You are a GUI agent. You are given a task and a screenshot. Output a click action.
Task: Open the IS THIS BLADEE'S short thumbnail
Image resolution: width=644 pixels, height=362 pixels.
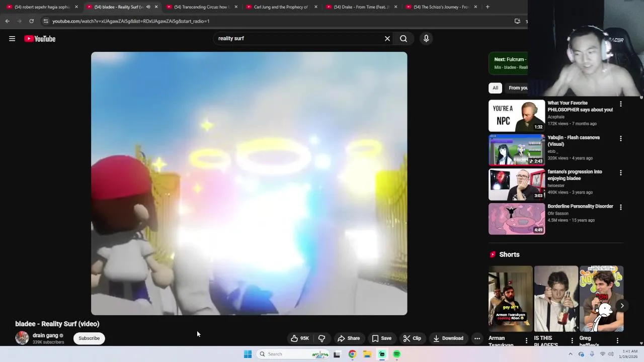coord(556,299)
